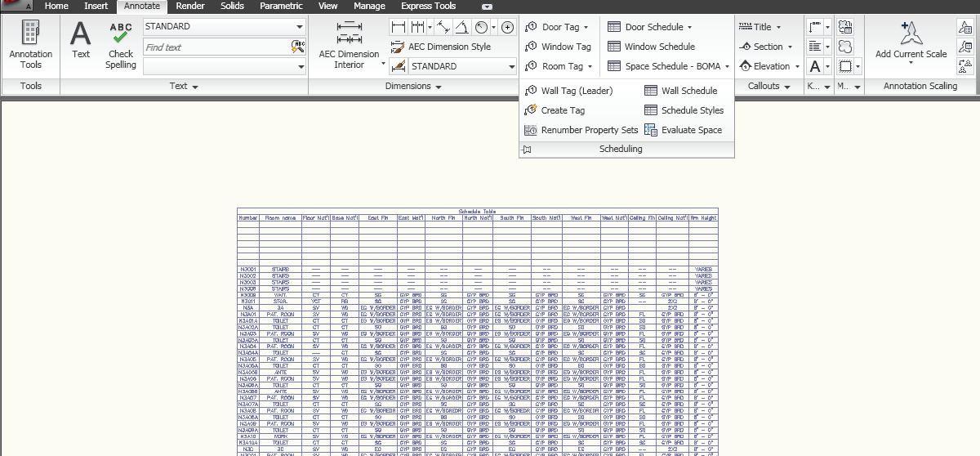Click the revision cloud markup icon
The height and width of the screenshot is (456, 980).
pos(845,47)
